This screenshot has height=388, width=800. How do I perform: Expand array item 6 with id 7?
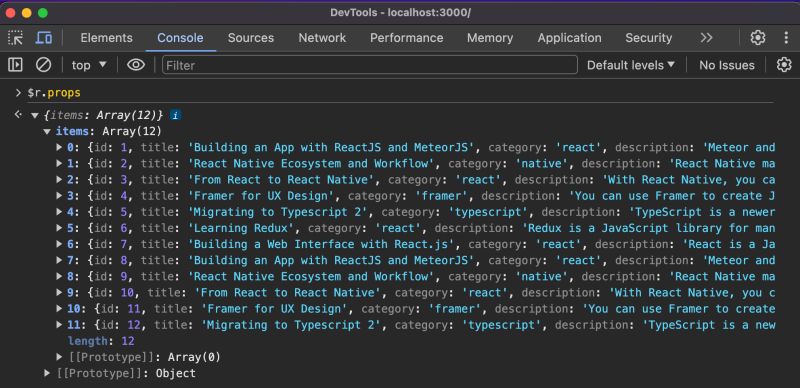pyautogui.click(x=60, y=244)
